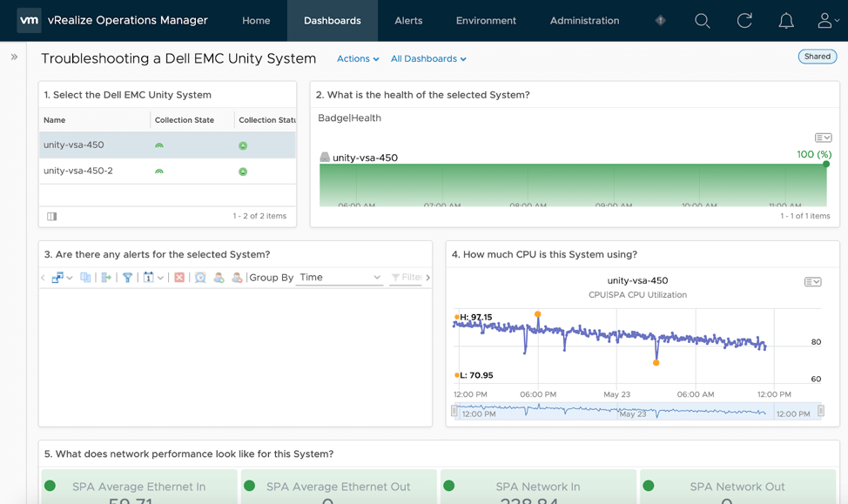Click collection status icon for unity-vsa-450-2
This screenshot has width=848, height=504.
coord(243,171)
